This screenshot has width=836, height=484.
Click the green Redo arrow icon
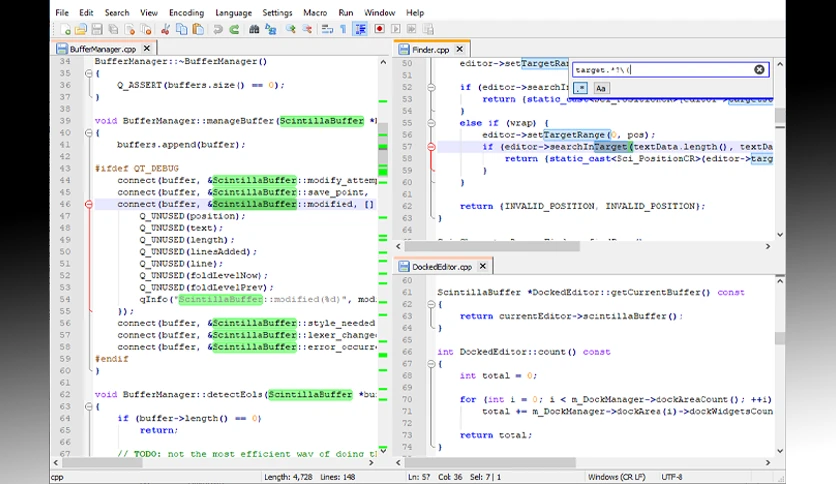234,29
